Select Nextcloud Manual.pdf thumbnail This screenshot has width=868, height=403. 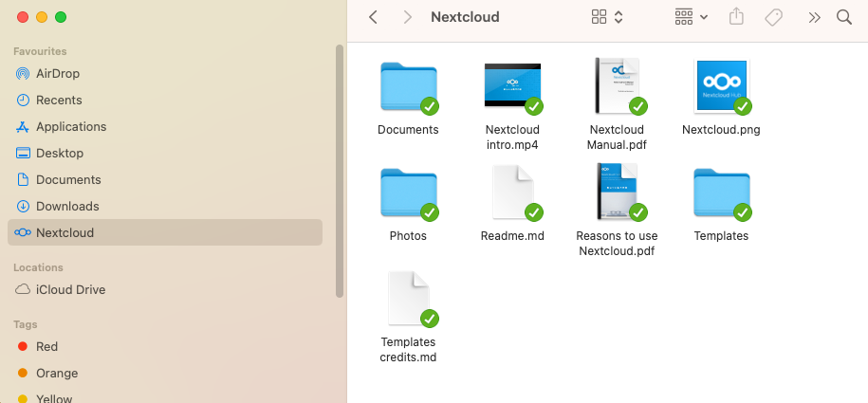(618, 85)
